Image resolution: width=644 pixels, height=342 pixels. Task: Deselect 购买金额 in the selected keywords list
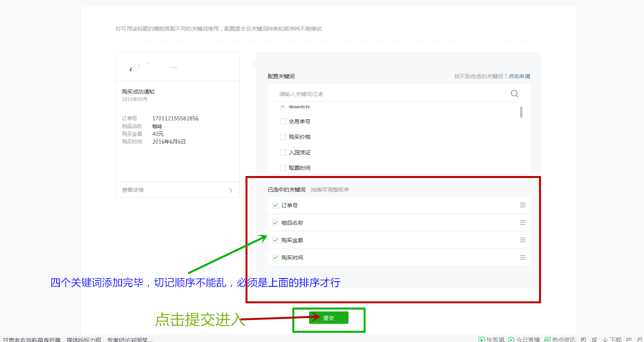(x=275, y=240)
